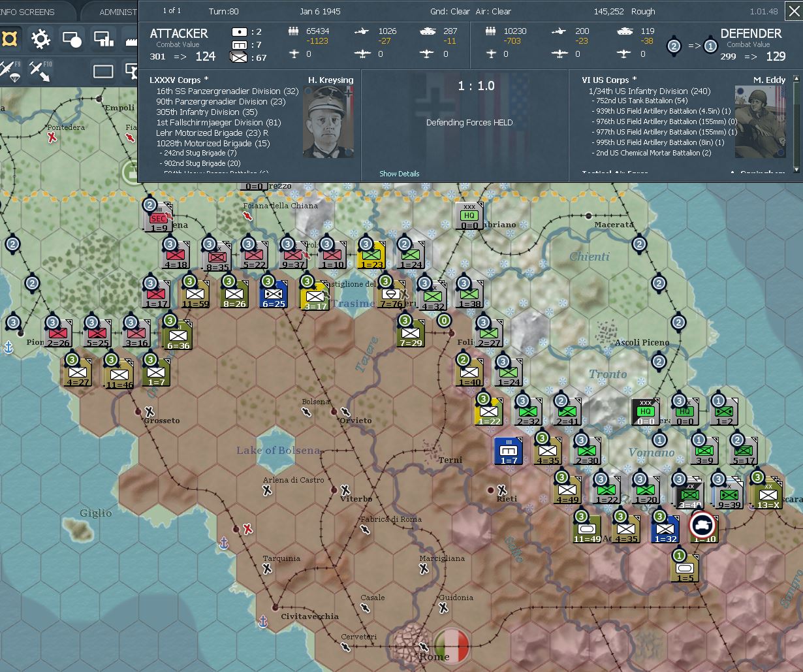Screen dimensions: 803x672
Task: Select the HQ counter near Fabriano
Action: pyautogui.click(x=469, y=216)
